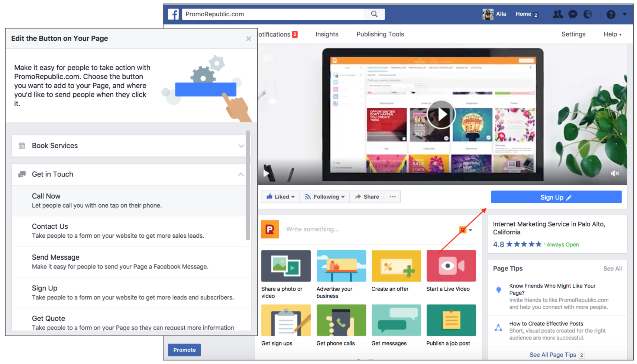The image size is (637, 364).
Task: Open the Publishing Tools tab
Action: (380, 34)
